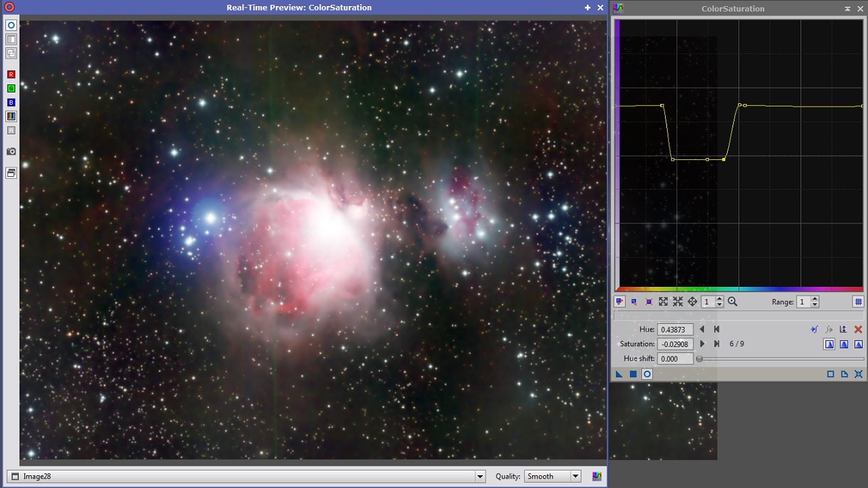The height and width of the screenshot is (488, 868).
Task: Click the 6 / 9 point counter
Action: (737, 344)
